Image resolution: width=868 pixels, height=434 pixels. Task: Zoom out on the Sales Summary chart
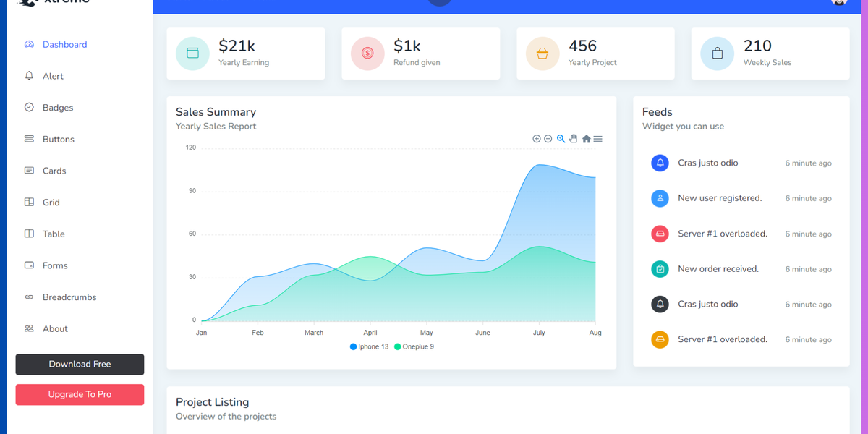point(548,138)
